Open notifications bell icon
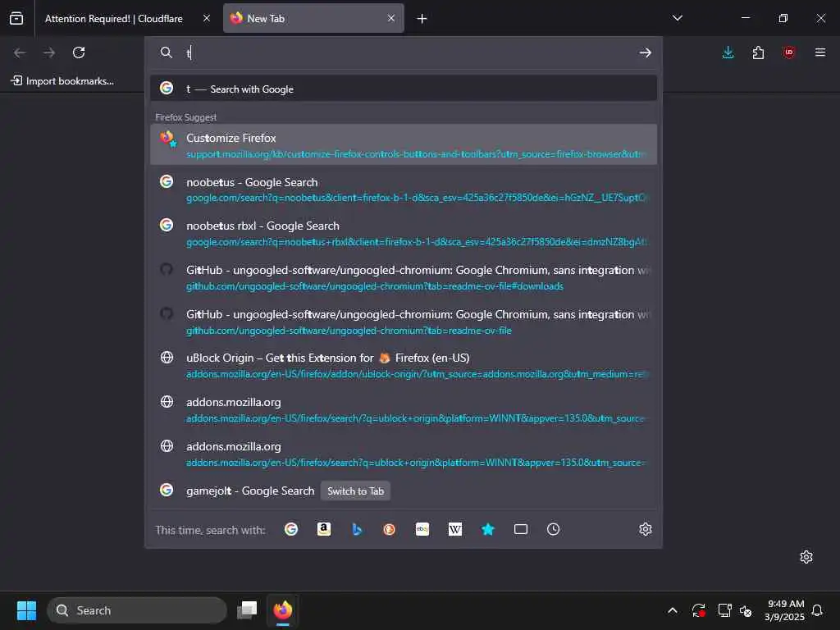The width and height of the screenshot is (840, 630). click(817, 610)
